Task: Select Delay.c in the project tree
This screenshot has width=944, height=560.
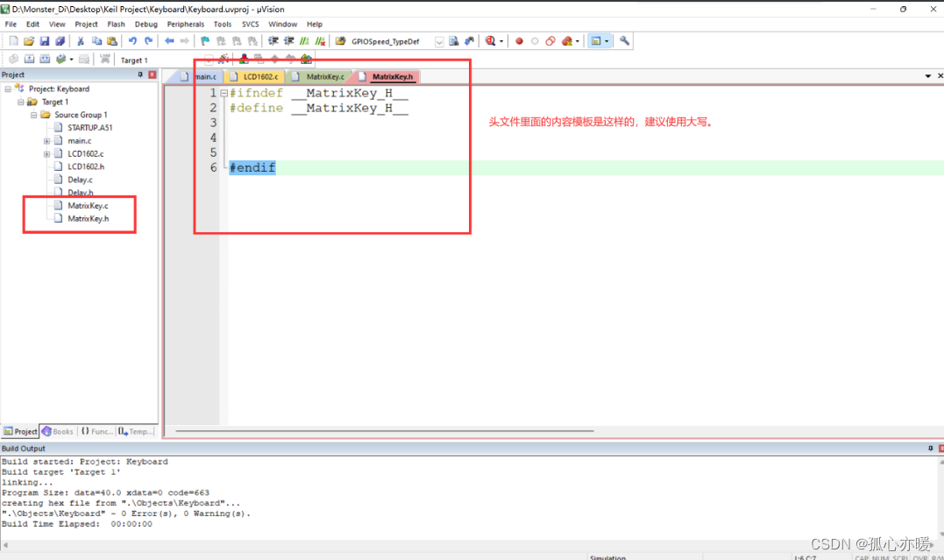Action: (80, 180)
